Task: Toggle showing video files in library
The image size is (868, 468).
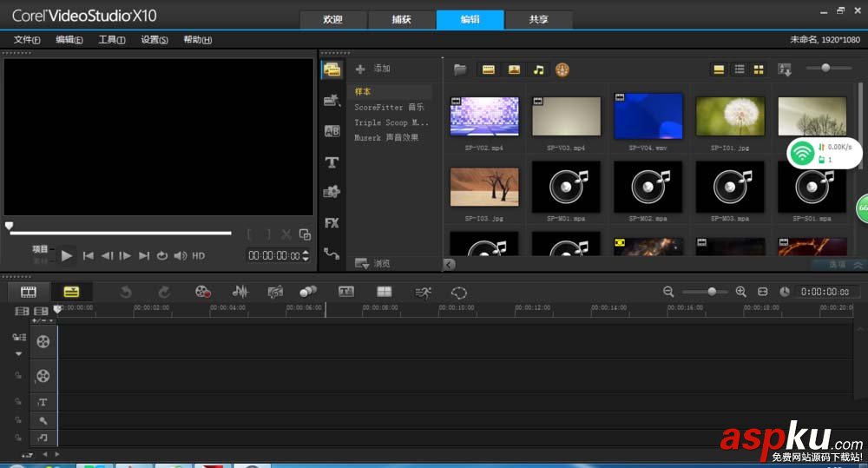Action: click(x=489, y=69)
